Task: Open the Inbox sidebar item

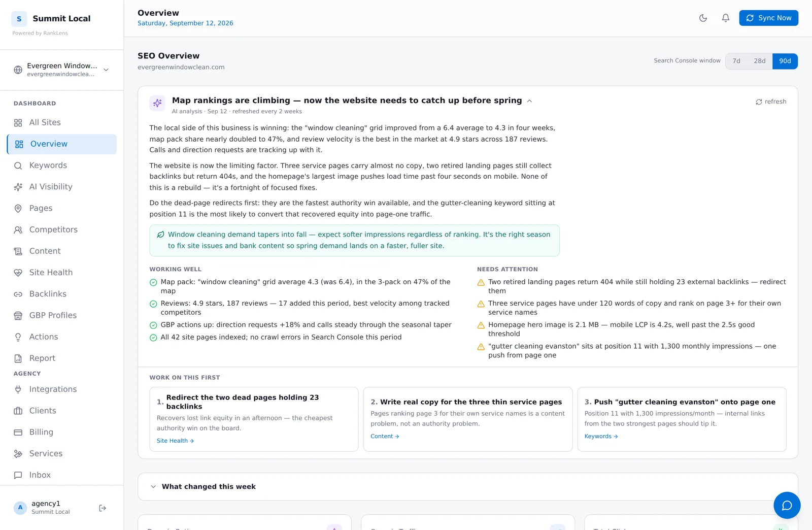Action: 61,475
